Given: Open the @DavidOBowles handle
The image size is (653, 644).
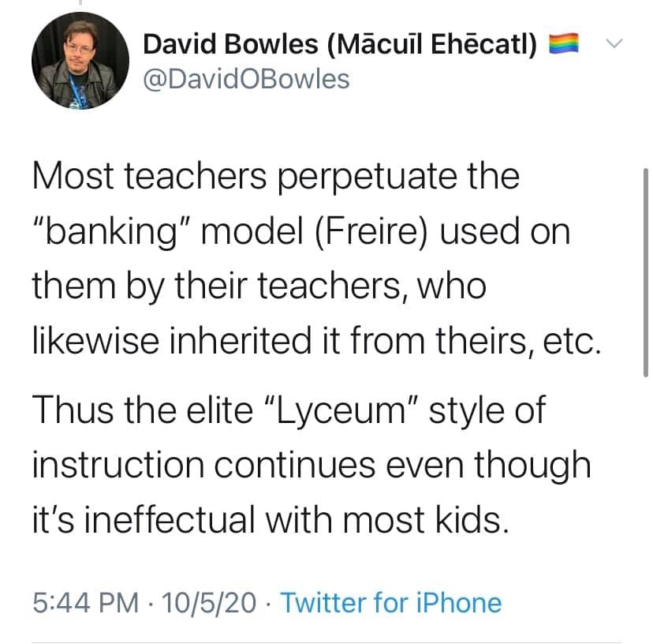Looking at the screenshot, I should click(x=246, y=79).
